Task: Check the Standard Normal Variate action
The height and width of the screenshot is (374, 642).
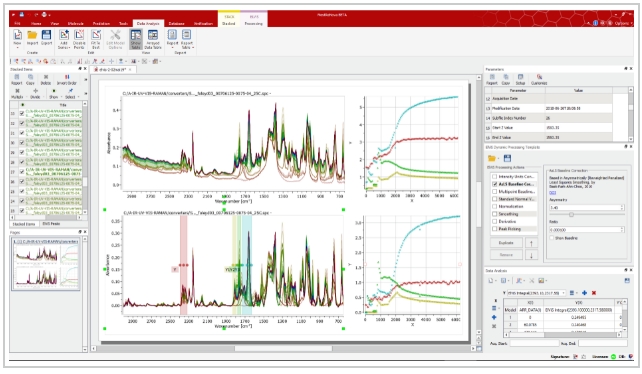Action: [494, 199]
